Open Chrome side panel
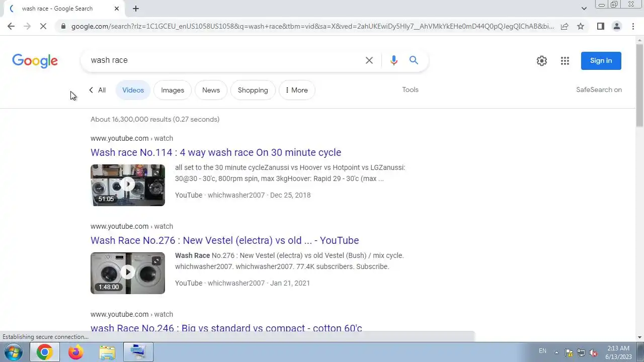 (600, 26)
